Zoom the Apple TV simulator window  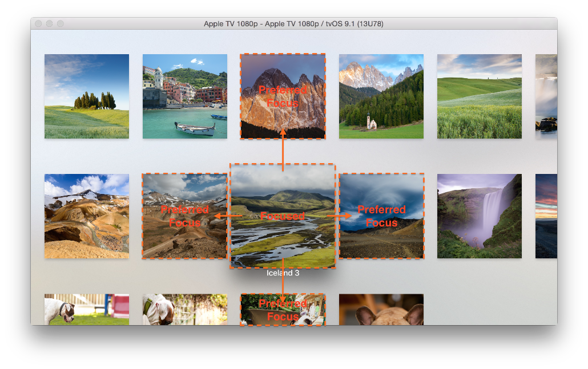point(61,23)
